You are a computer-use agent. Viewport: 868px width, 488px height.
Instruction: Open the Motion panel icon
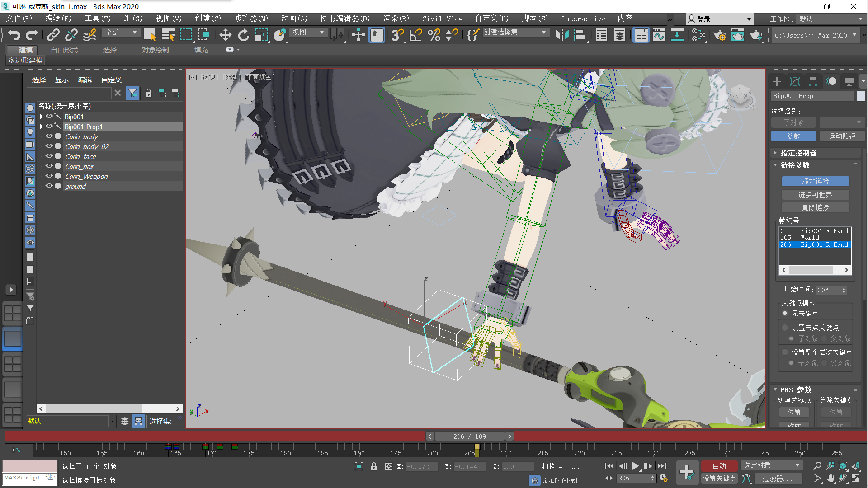tap(831, 81)
